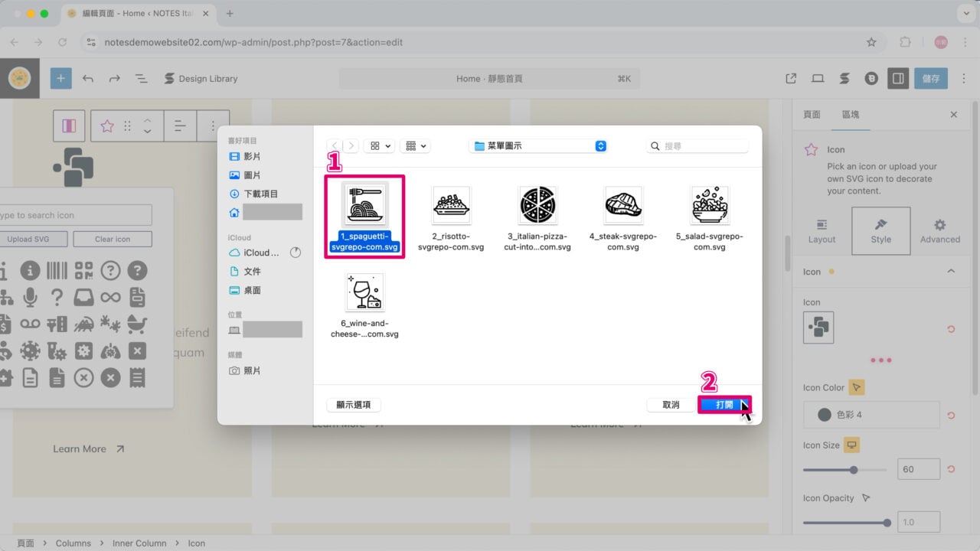Select the microphone icon in the icon picker
Screen dimensions: 980x551
31,297
